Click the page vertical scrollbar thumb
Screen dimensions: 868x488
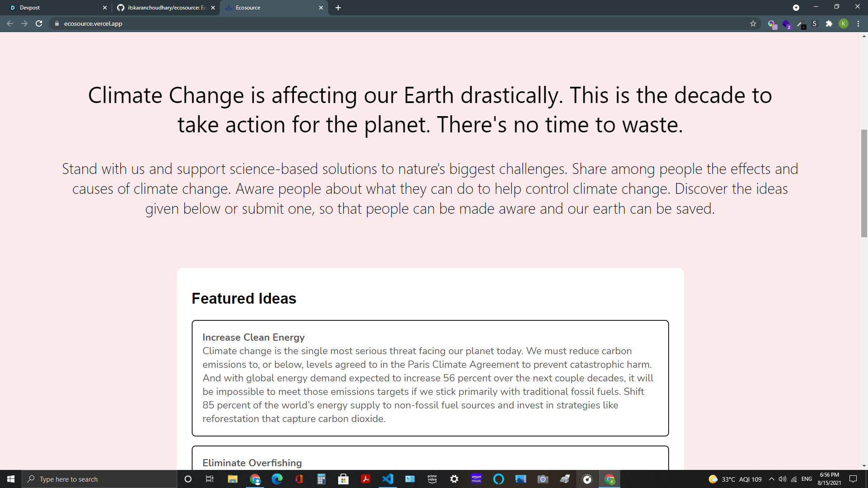click(x=864, y=183)
